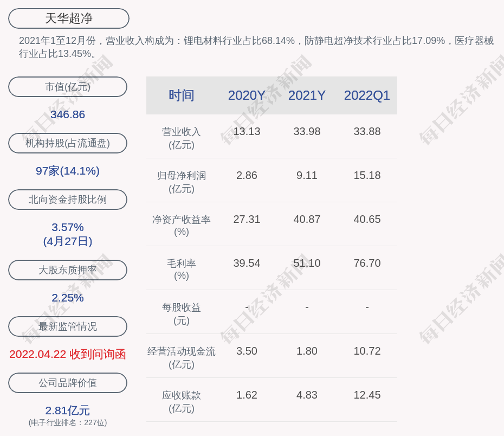Screen dimensions: 504x436
Task: Click the 大股东质押率 label pill
Action: 68,270
